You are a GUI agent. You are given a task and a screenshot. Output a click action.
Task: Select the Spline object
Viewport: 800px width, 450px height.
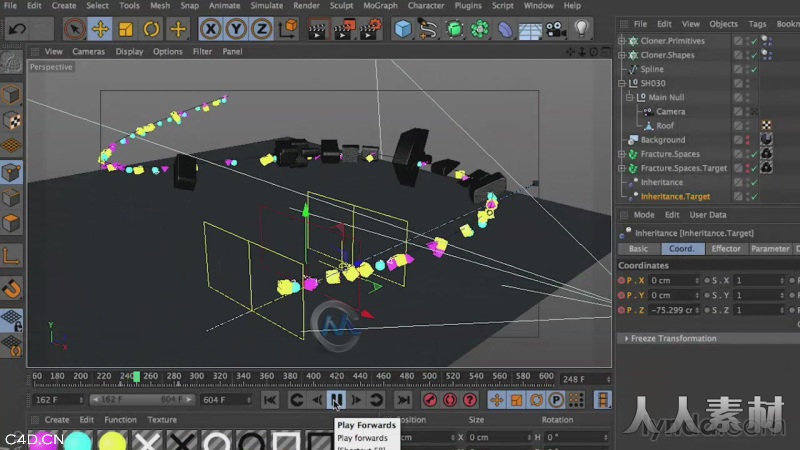point(652,69)
